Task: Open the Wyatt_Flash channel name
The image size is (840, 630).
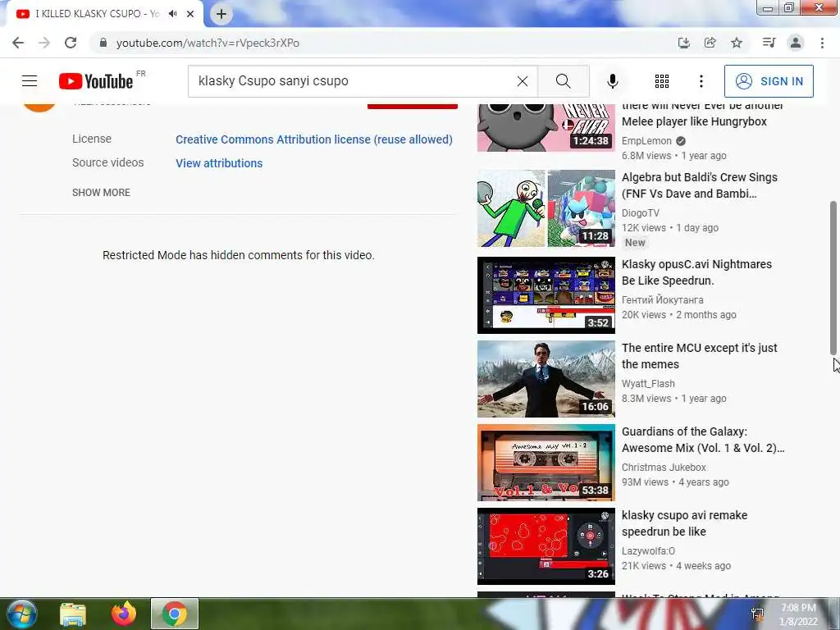Action: click(x=648, y=384)
